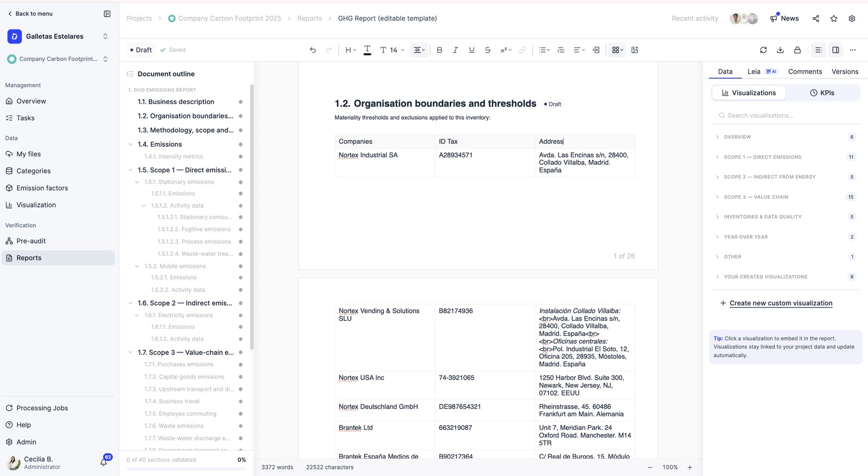Undo the last edit
868x476 pixels.
point(313,50)
